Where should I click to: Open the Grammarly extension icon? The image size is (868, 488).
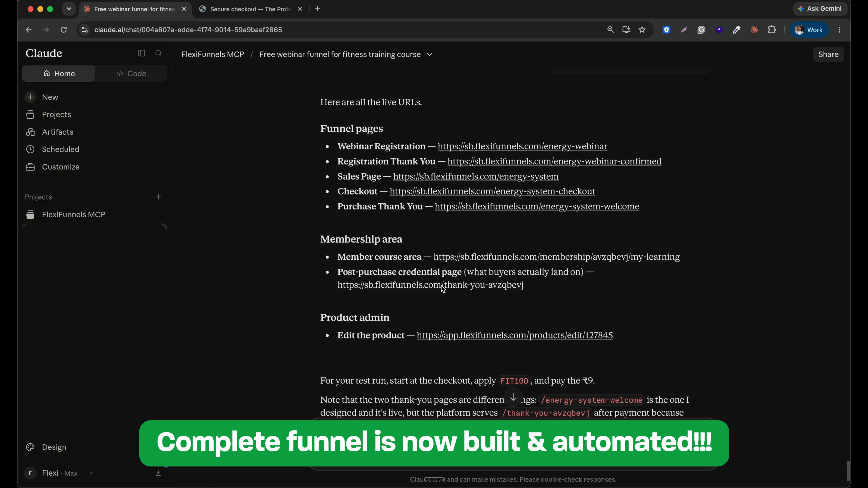(x=701, y=30)
